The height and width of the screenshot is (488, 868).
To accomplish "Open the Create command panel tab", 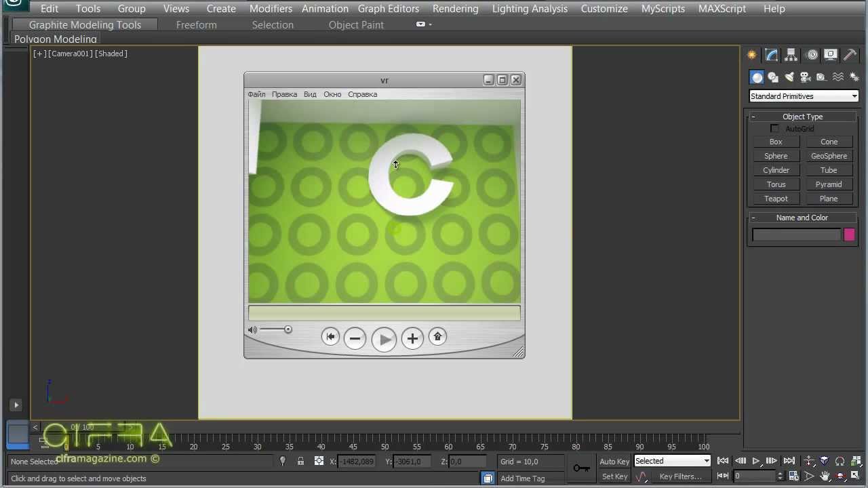I will coord(752,55).
